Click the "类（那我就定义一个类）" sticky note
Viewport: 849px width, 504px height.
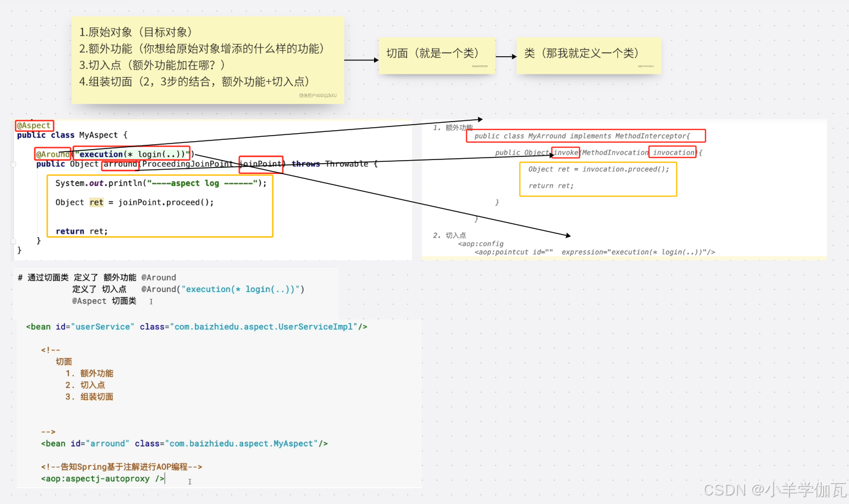click(x=588, y=56)
